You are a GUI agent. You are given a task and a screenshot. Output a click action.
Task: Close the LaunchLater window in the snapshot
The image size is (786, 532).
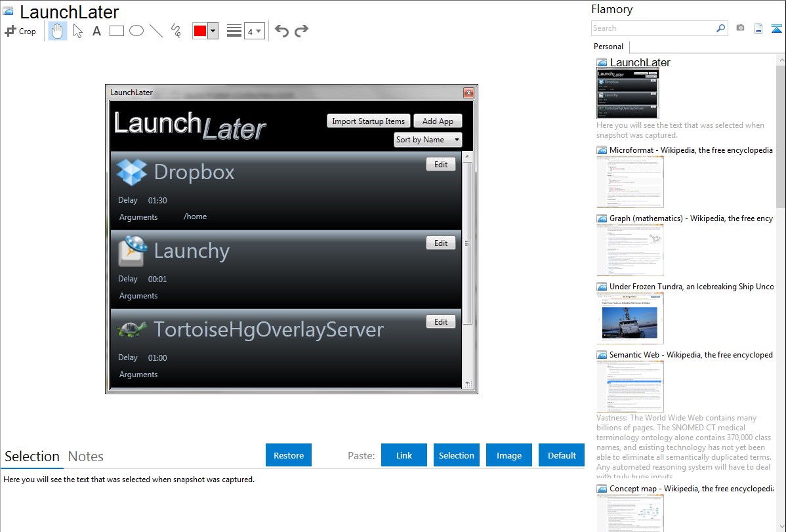coord(468,92)
